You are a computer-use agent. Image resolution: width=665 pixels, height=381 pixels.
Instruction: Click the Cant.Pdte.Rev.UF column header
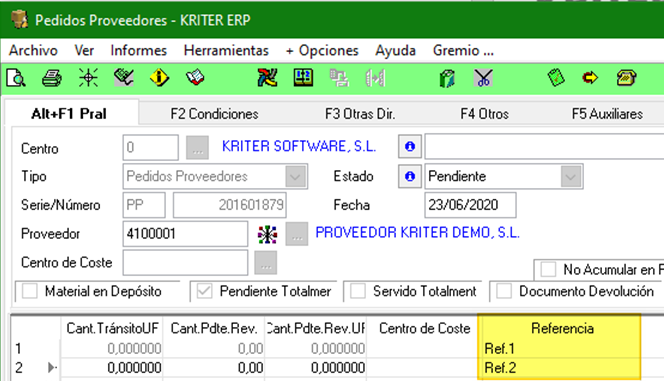point(316,328)
